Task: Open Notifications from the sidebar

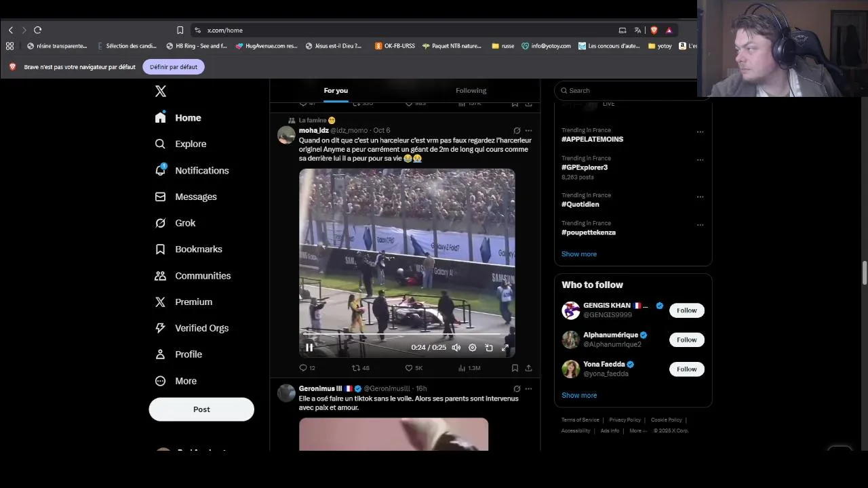Action: coord(191,171)
